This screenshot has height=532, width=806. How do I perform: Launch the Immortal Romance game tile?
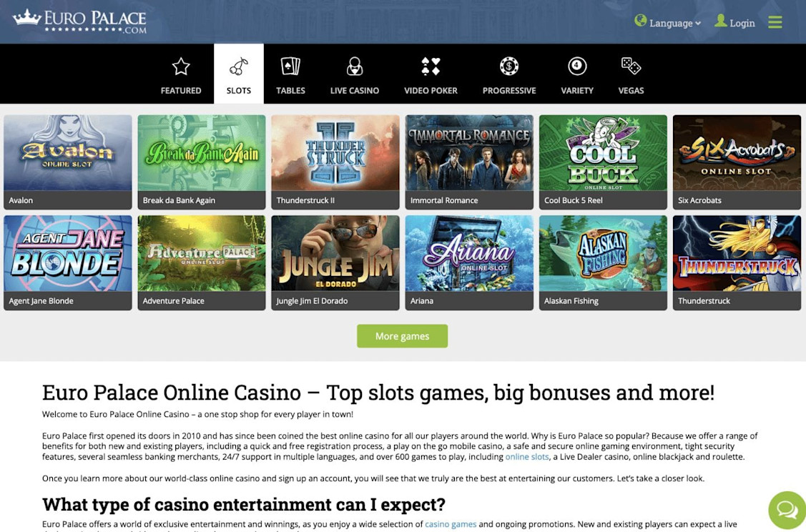[469, 162]
